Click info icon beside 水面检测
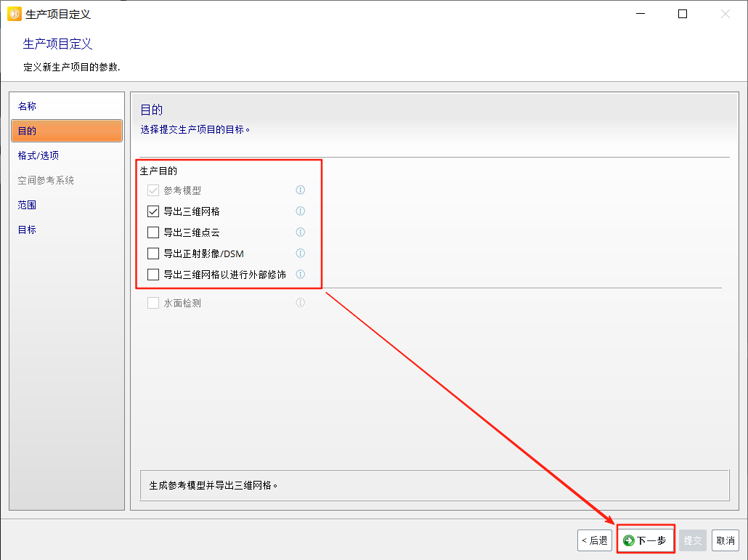Image resolution: width=748 pixels, height=560 pixels. pyautogui.click(x=300, y=303)
